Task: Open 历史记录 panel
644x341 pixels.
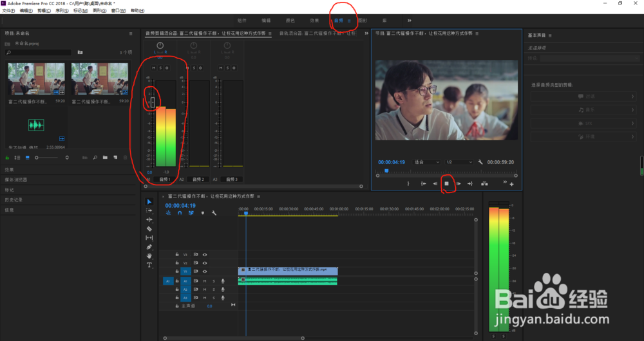Action: pyautogui.click(x=13, y=200)
